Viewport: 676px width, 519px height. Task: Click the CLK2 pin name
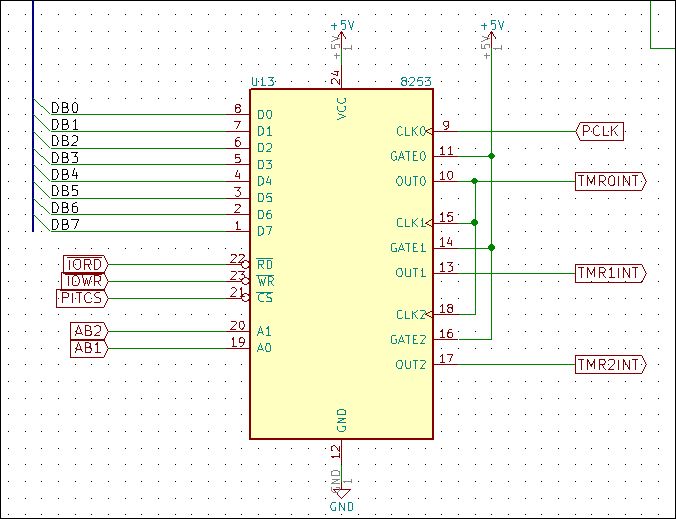(411, 315)
